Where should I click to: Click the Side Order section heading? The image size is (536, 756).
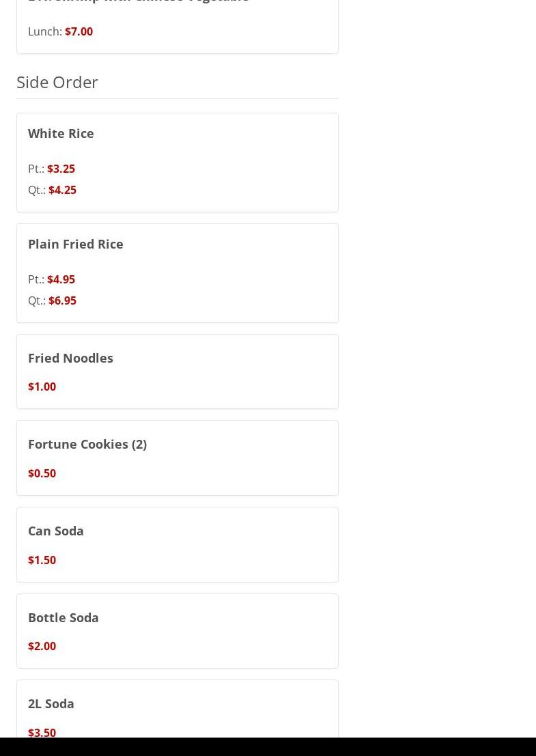pyautogui.click(x=57, y=82)
